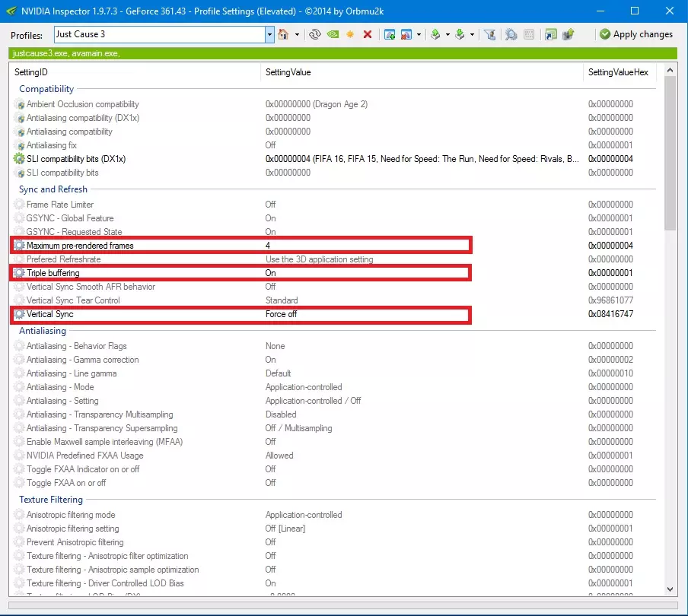The image size is (688, 616).
Task: Click the toolbar icon left of Apply changes
Action: [569, 34]
